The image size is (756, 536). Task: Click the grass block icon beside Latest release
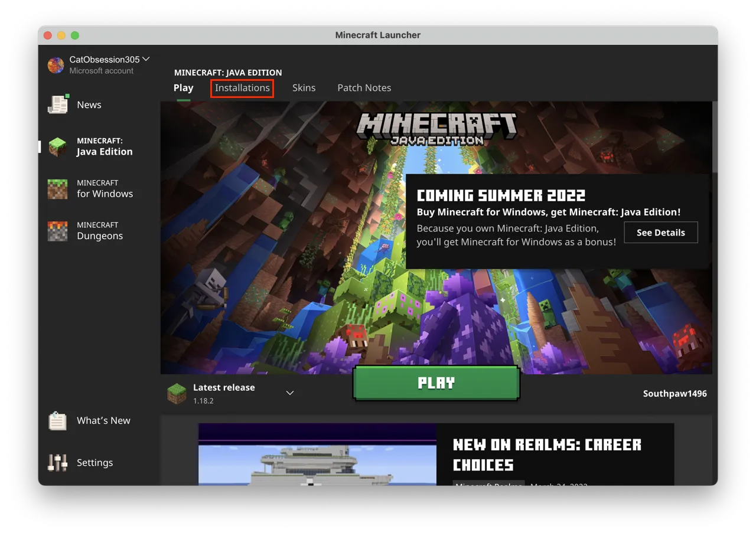176,392
